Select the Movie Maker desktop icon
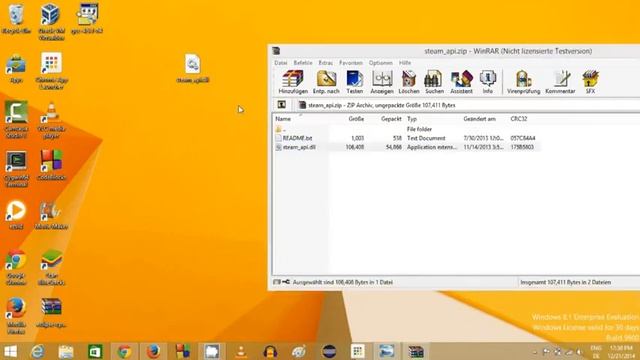The image size is (640, 360). (x=51, y=215)
